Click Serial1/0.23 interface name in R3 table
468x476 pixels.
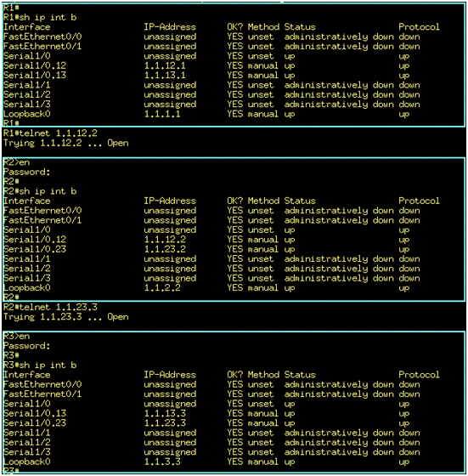pos(35,423)
